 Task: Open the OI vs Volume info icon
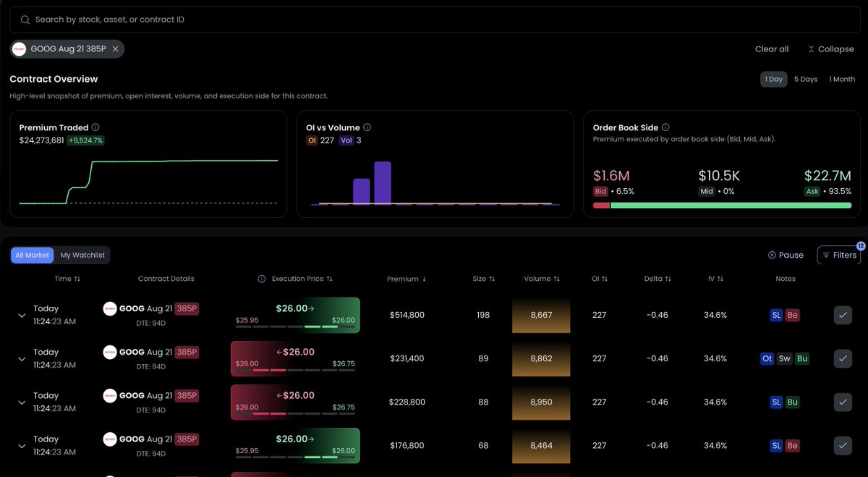(367, 127)
